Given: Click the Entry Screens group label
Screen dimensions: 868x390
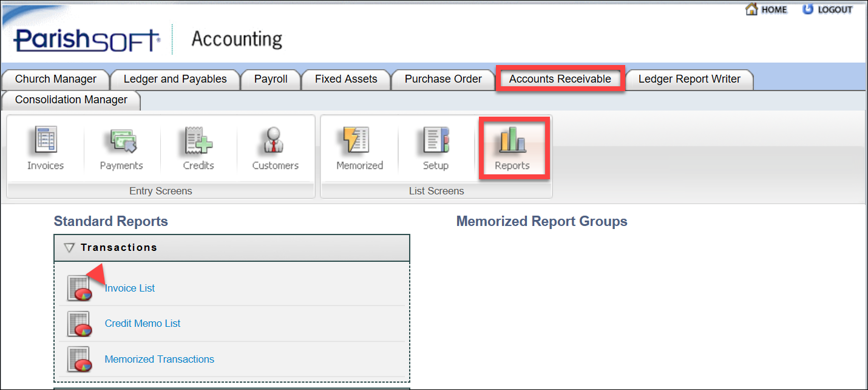Looking at the screenshot, I should coord(161,191).
